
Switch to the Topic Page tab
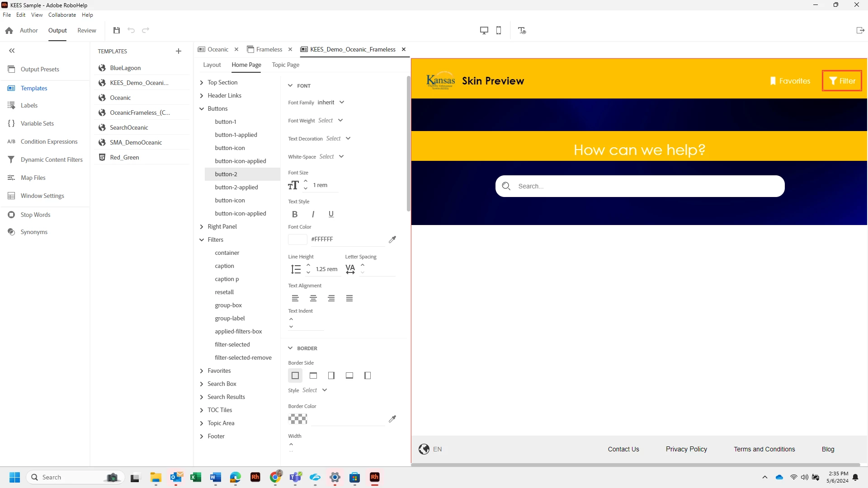(x=285, y=65)
